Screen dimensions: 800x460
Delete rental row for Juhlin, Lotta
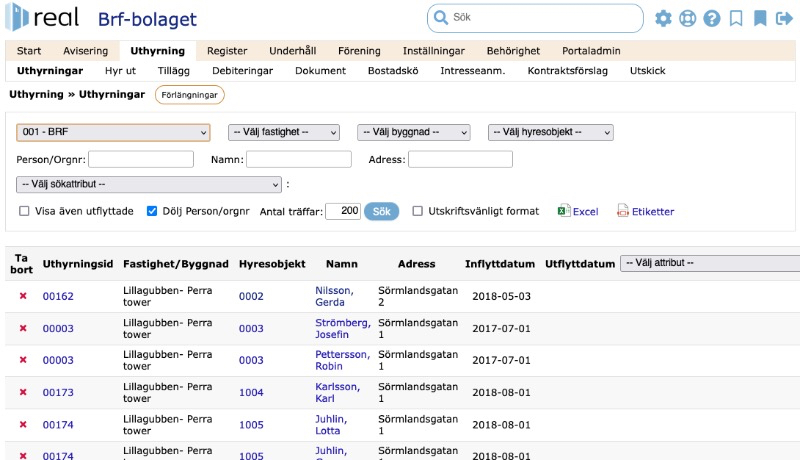point(23,424)
